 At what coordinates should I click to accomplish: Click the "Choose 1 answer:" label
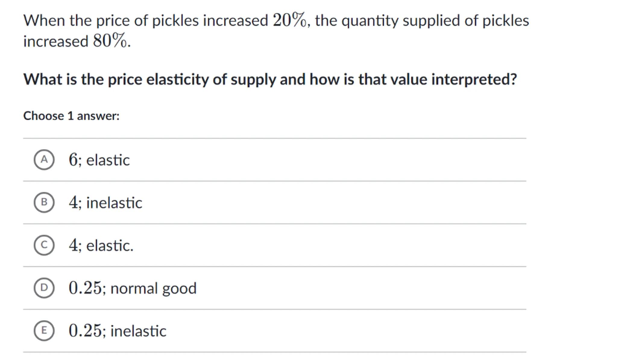[71, 116]
